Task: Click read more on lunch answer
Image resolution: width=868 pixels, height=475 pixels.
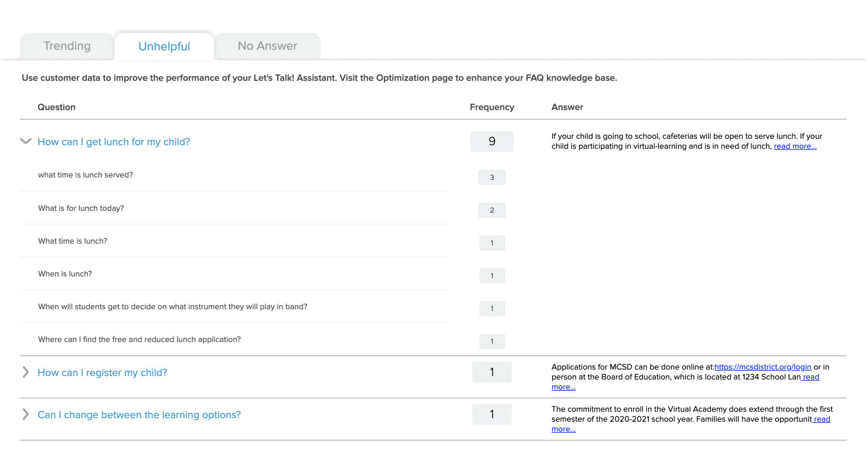Action: pyautogui.click(x=795, y=146)
